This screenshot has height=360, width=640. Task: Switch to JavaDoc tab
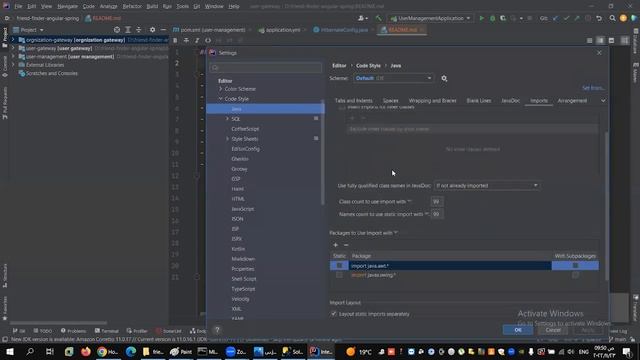[x=510, y=101]
